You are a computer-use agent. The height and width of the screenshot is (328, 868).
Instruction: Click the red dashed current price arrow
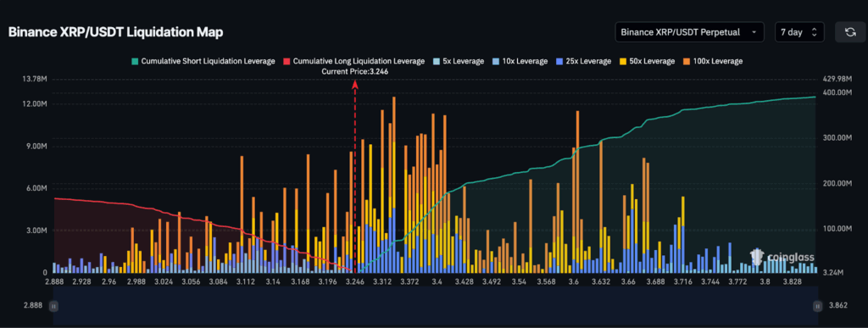tap(355, 176)
